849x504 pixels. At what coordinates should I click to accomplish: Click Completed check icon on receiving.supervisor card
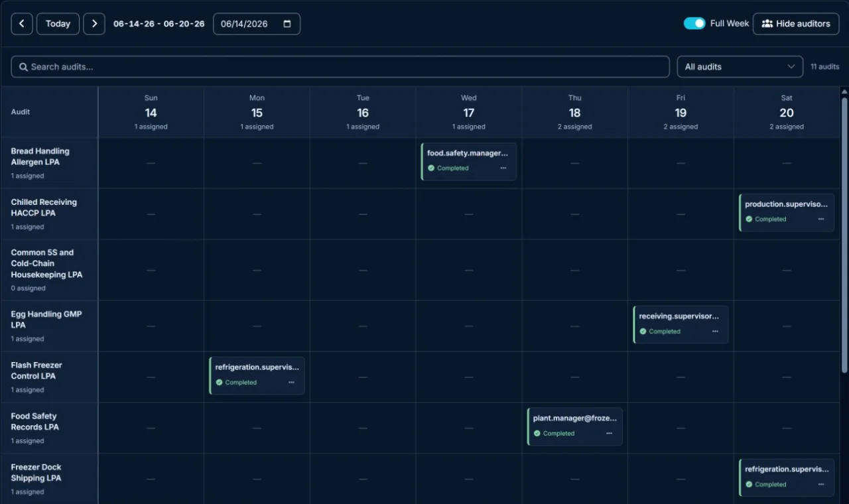click(x=643, y=332)
